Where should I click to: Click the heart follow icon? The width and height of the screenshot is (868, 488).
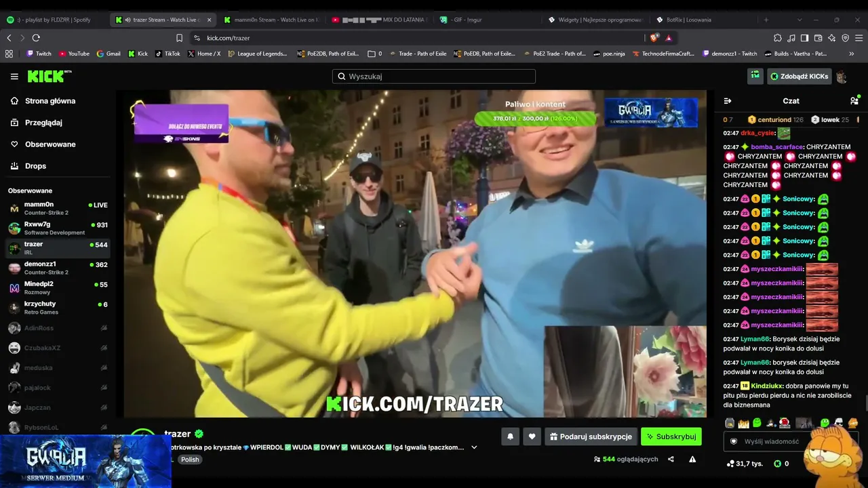[532, 436]
